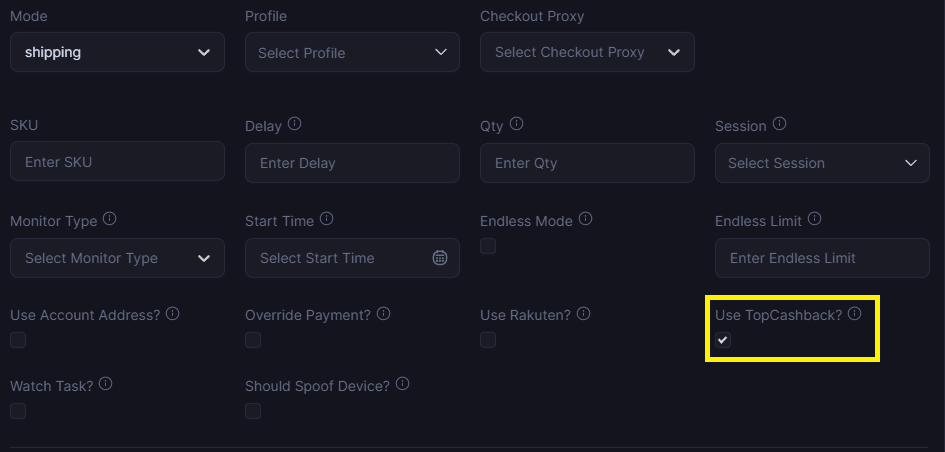This screenshot has width=945, height=452.
Task: Expand the Select Profile dropdown
Action: pos(352,52)
